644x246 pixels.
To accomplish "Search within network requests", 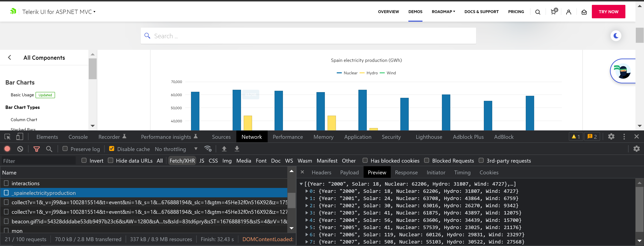I will coord(49,149).
